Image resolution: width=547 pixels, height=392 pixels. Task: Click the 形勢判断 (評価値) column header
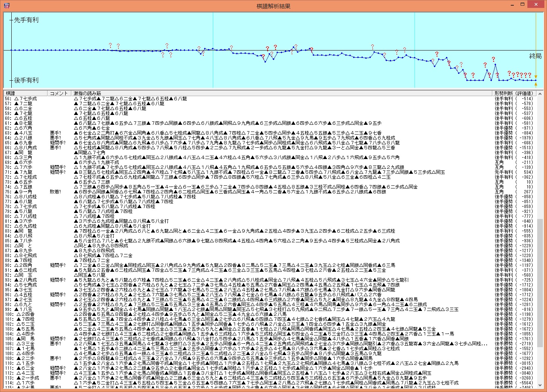coord(514,93)
